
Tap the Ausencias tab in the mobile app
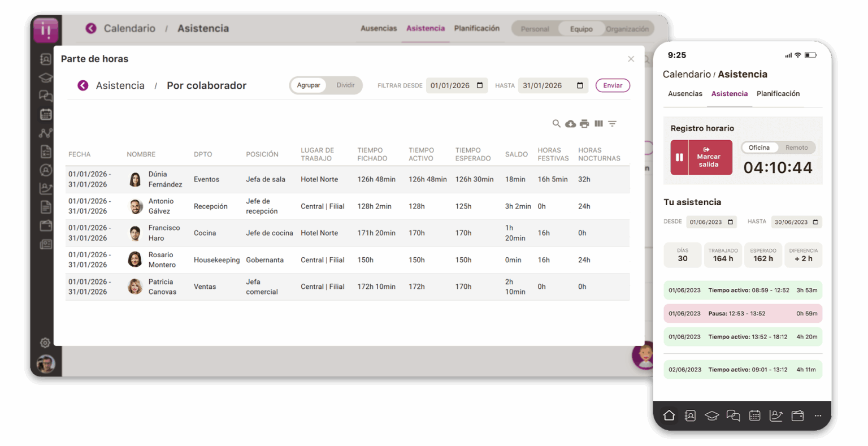coord(685,94)
